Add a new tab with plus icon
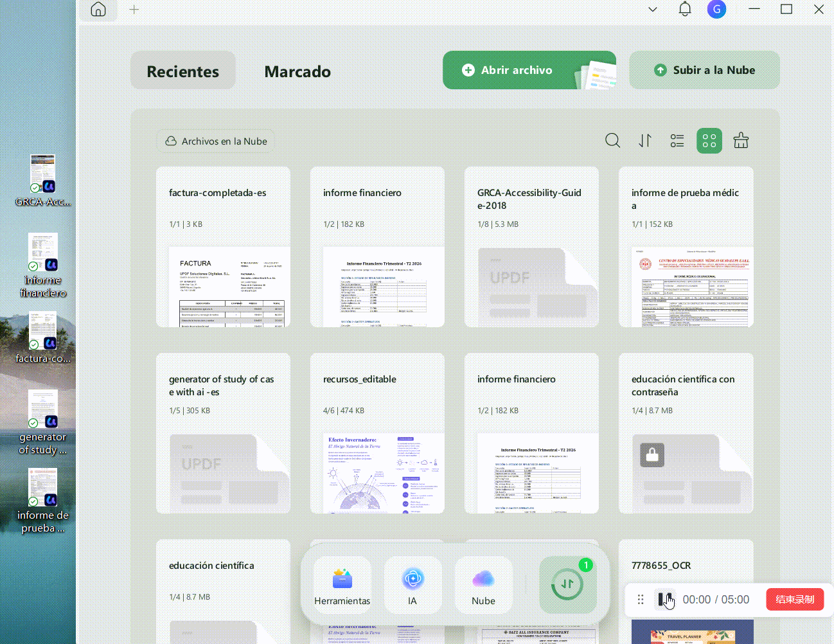Screen dimensions: 834x644 (x=134, y=10)
